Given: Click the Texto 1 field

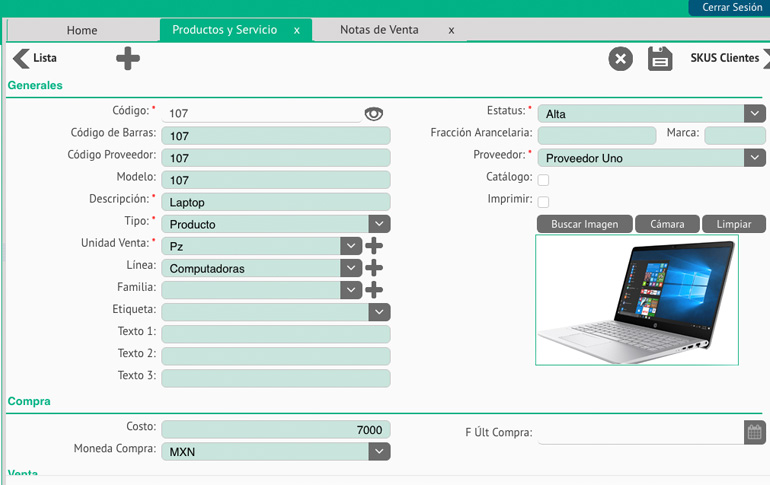Looking at the screenshot, I should [x=276, y=334].
